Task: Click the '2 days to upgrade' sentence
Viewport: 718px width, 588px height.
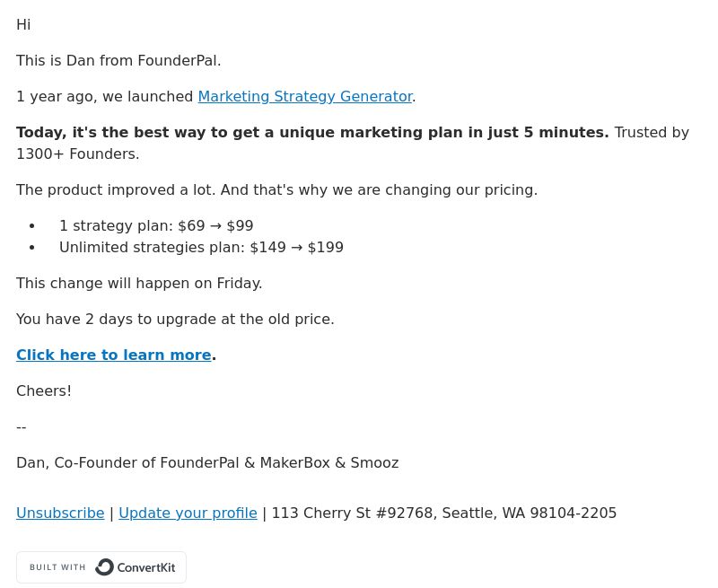Action: coord(175,320)
